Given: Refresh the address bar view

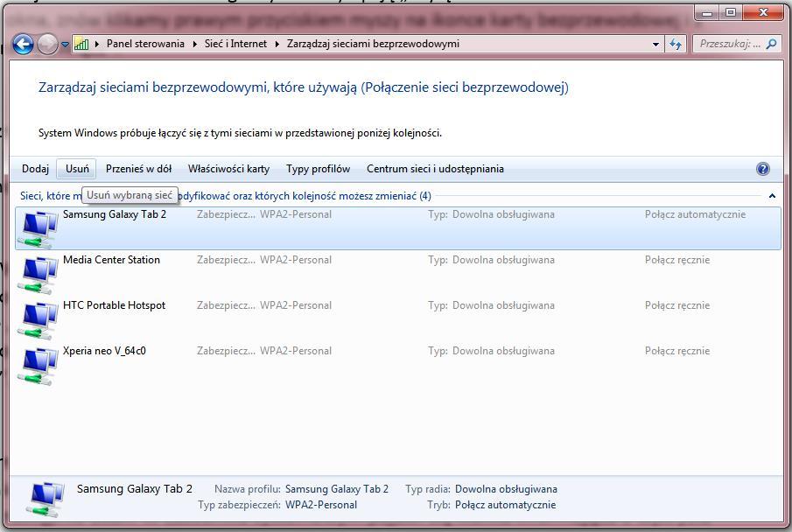Looking at the screenshot, I should 676,44.
